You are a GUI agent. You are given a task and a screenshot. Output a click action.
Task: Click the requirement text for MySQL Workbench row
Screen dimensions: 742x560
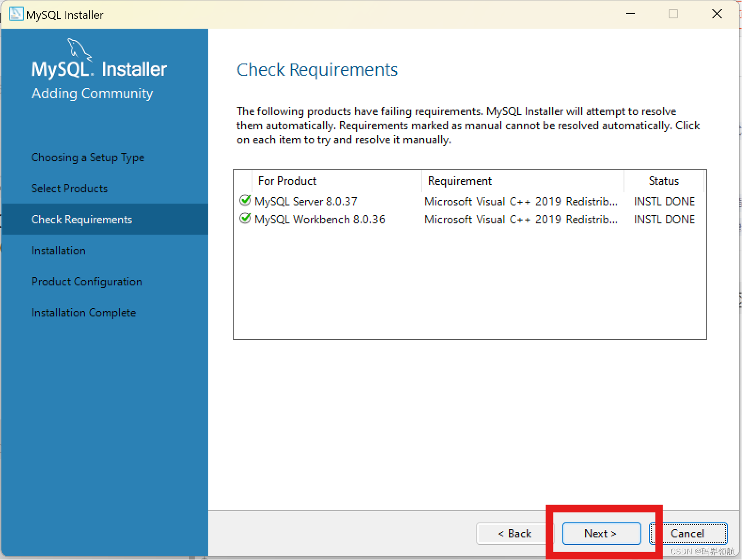[521, 220]
